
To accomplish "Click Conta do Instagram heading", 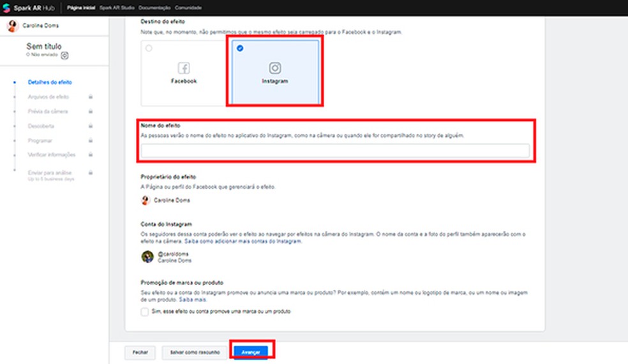I will click(166, 224).
